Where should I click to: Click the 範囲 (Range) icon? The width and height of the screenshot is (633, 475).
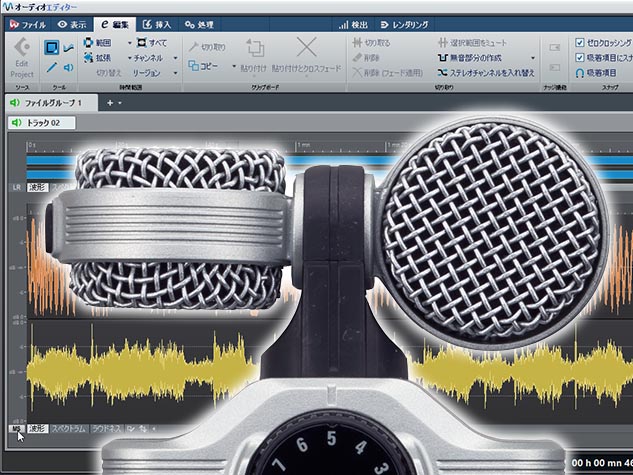(88, 43)
